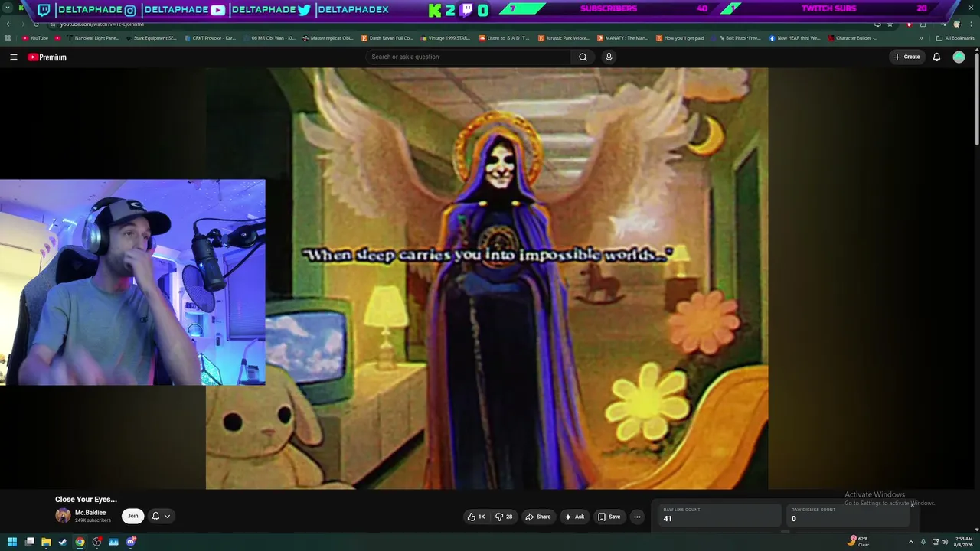Open the Chrome apps grid shortcut

(x=8, y=38)
